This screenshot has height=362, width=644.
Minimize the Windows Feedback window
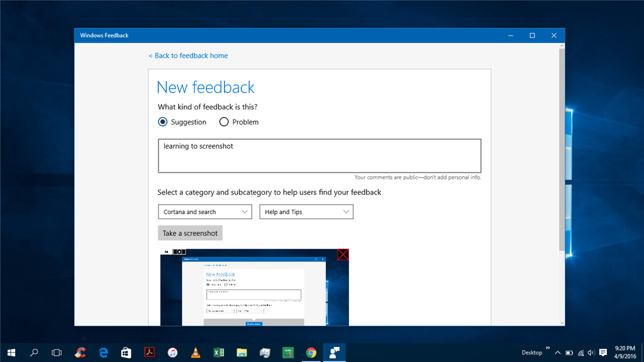pos(511,35)
